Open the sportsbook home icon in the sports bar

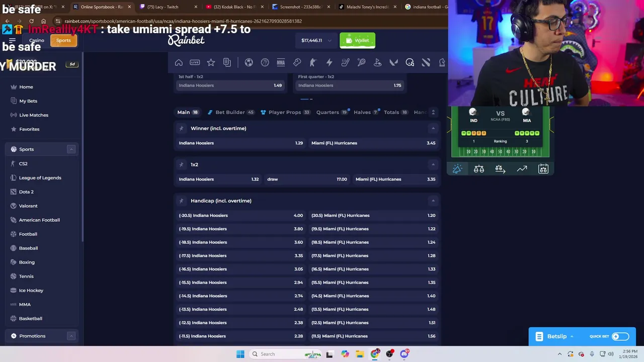(179, 62)
